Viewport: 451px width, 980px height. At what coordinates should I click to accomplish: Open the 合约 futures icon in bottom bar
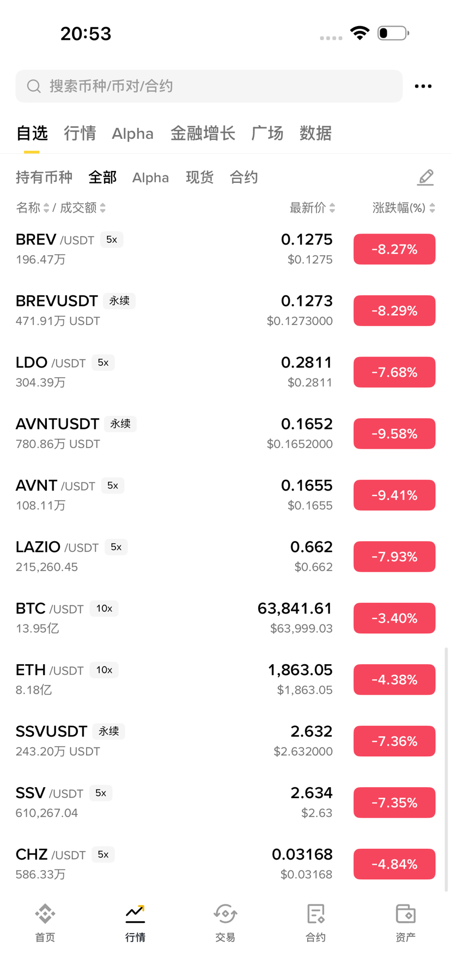tap(315, 914)
